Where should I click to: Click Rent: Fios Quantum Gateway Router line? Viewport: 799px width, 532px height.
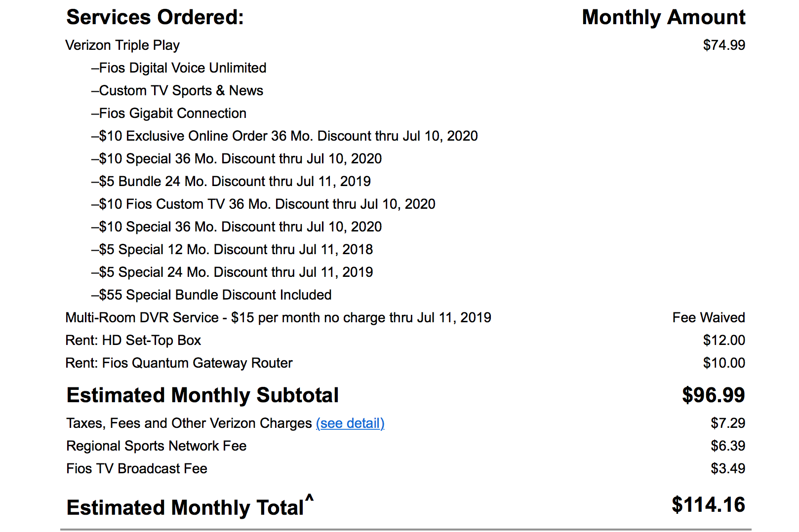[x=179, y=363]
